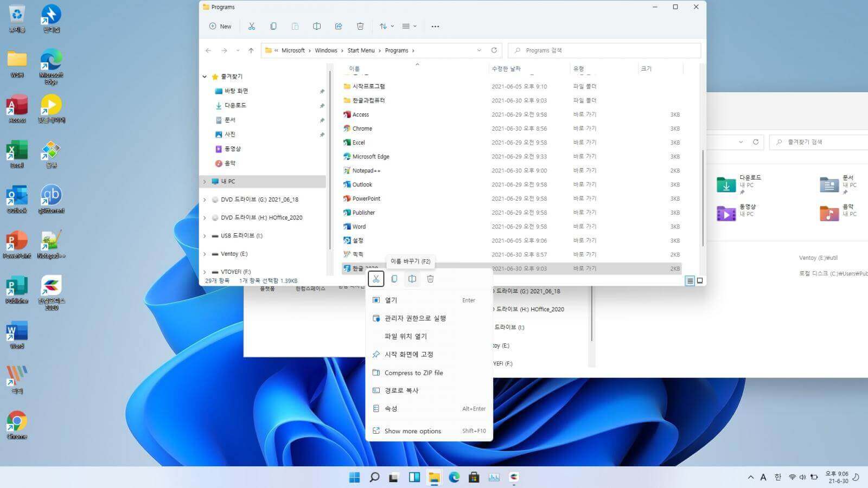Open the address bar history dropdown in Programs
Image resolution: width=868 pixels, height=488 pixels.
click(x=479, y=50)
